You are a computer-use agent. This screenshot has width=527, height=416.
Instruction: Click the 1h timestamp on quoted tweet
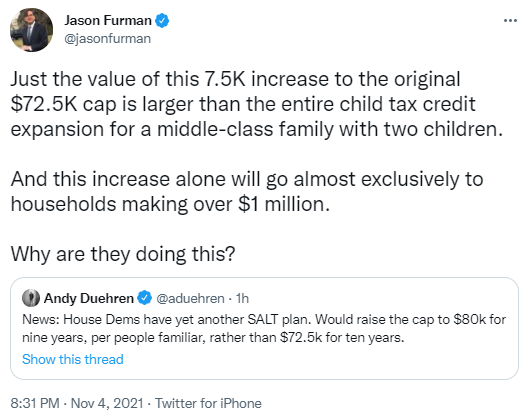[242, 298]
